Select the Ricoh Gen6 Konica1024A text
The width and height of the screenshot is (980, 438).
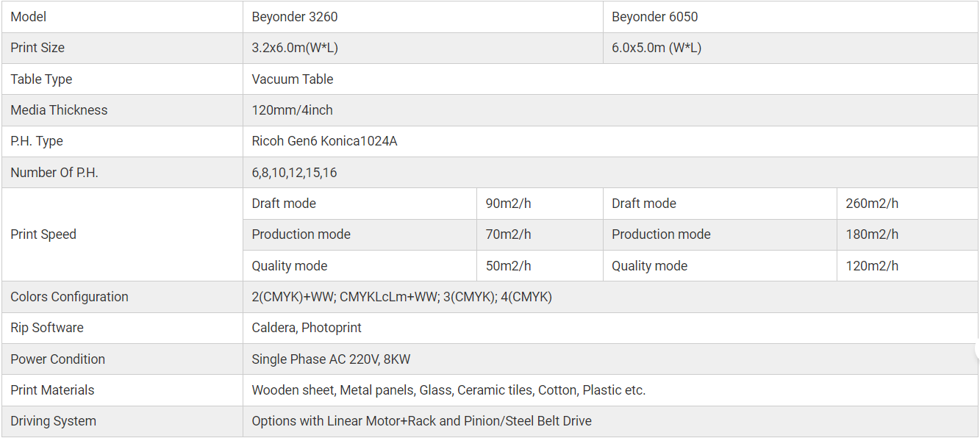324,141
